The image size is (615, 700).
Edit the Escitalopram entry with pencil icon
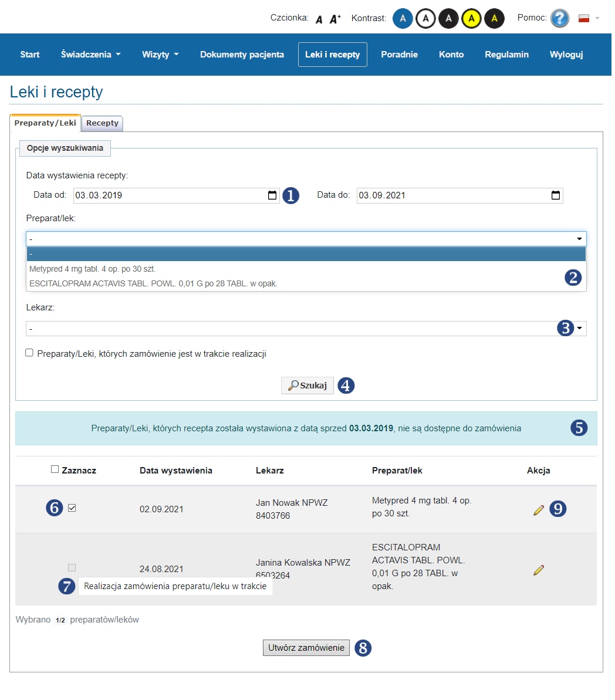coord(538,570)
